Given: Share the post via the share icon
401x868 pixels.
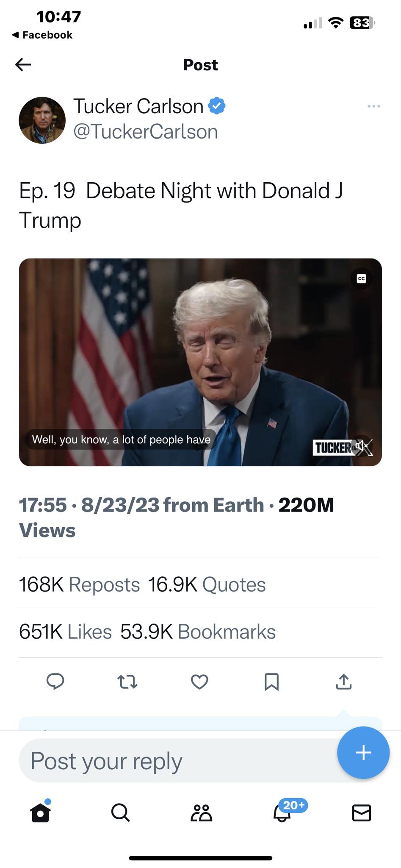Looking at the screenshot, I should (343, 682).
